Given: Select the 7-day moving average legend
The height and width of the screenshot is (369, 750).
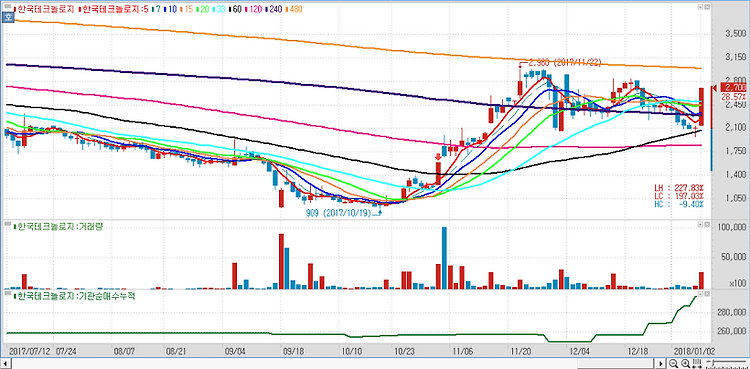Looking at the screenshot, I should pos(156,9).
